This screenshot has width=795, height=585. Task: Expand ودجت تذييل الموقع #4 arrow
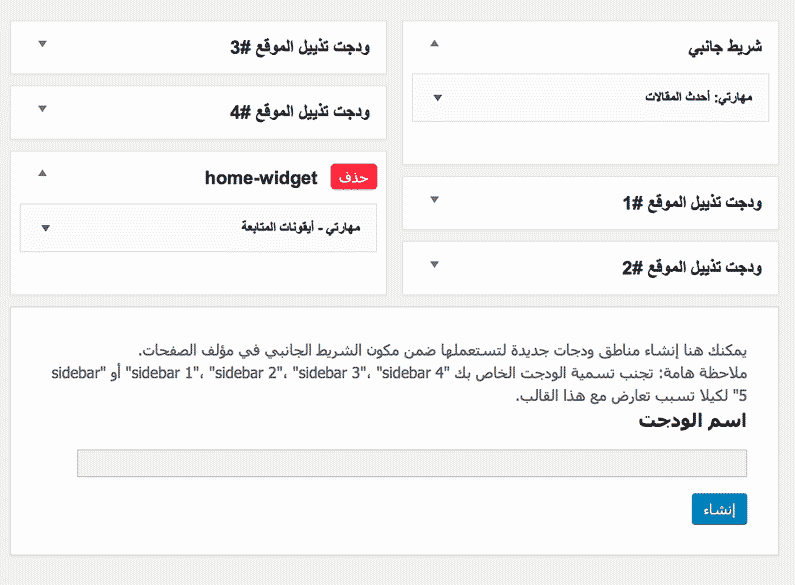(x=41, y=109)
